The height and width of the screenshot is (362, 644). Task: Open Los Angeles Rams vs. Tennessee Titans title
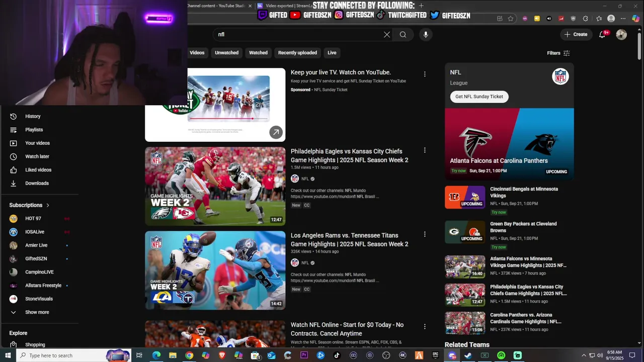(349, 240)
